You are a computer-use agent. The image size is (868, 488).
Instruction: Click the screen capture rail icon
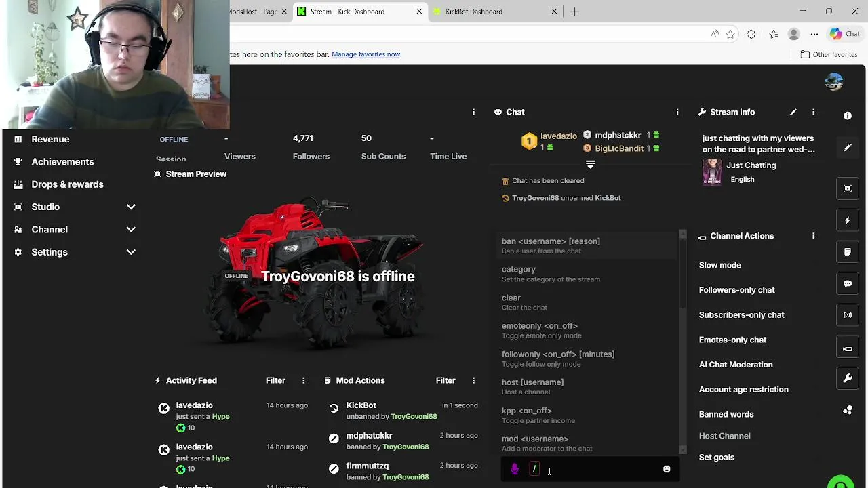click(847, 188)
